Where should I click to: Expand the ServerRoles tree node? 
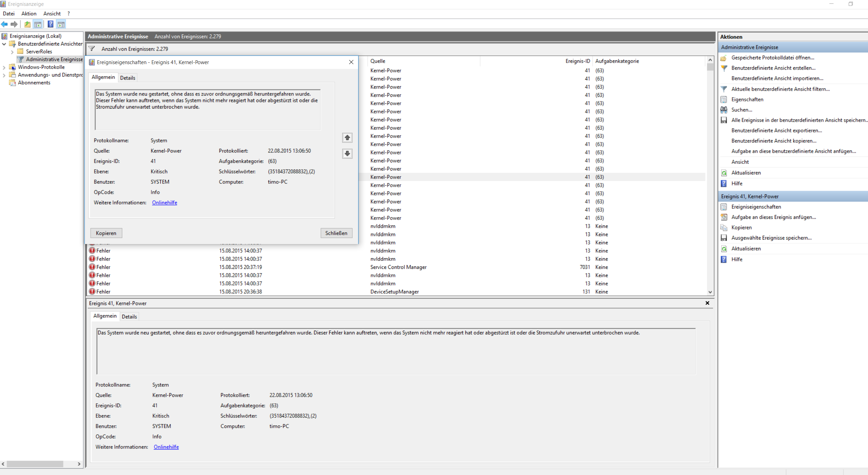[12, 52]
